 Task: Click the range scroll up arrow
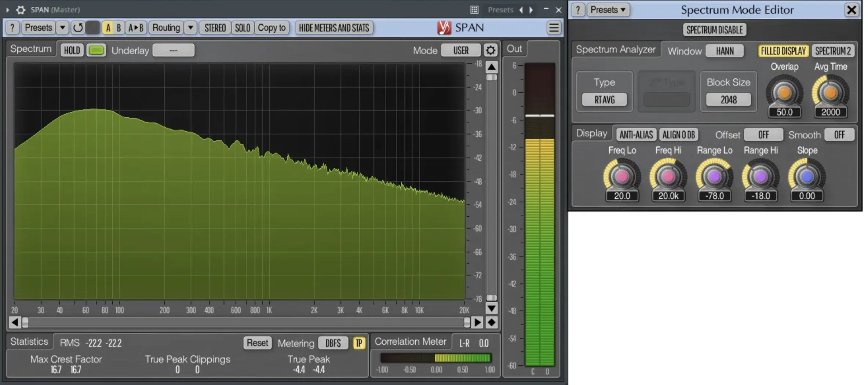(492, 67)
